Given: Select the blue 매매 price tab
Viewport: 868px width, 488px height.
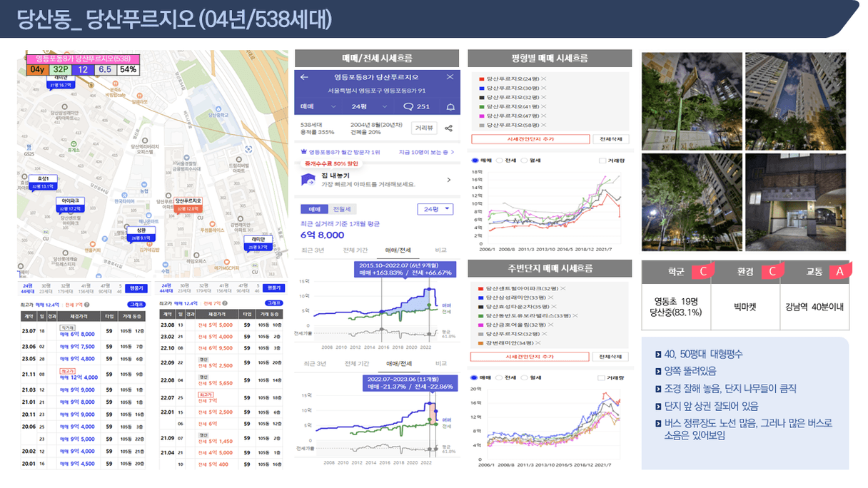Looking at the screenshot, I should coord(314,209).
